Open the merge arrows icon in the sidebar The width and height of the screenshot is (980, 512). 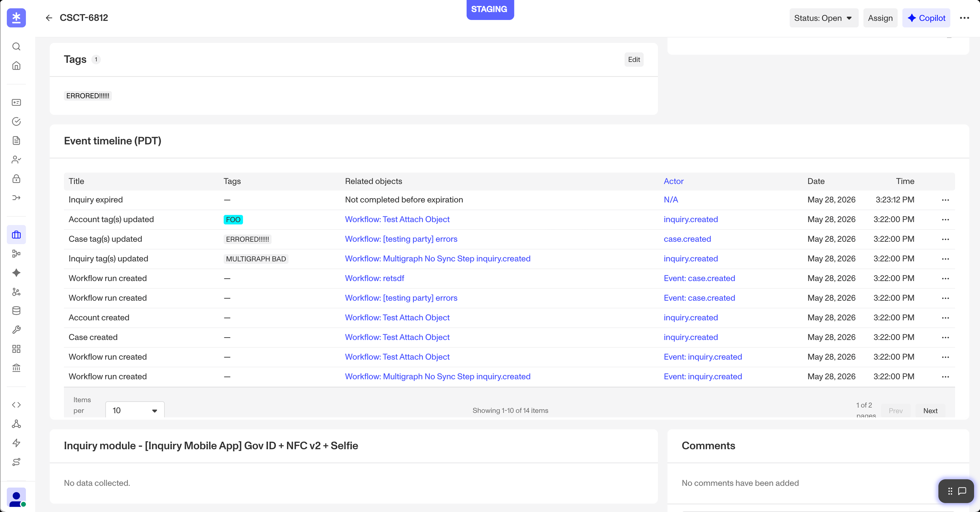pos(16,197)
